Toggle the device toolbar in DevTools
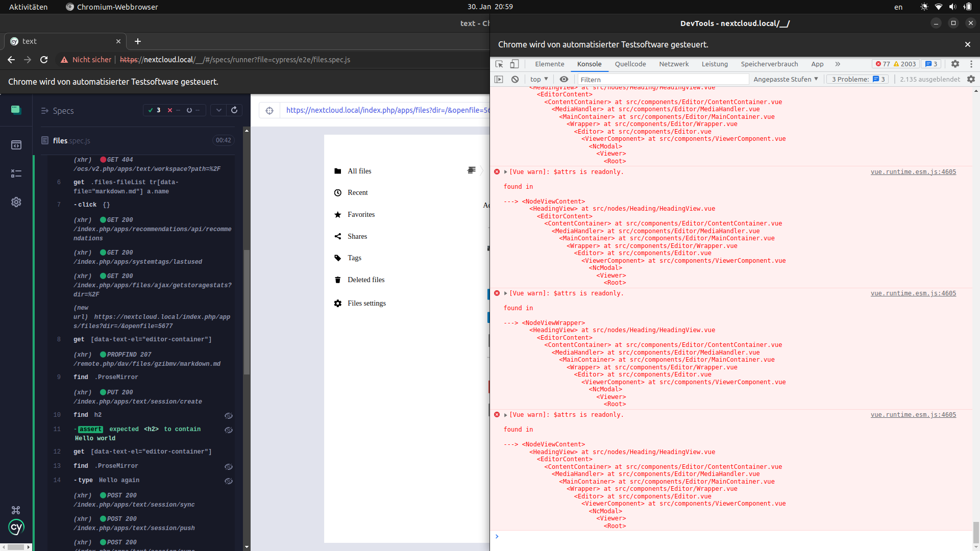The width and height of the screenshot is (980, 551). click(514, 64)
